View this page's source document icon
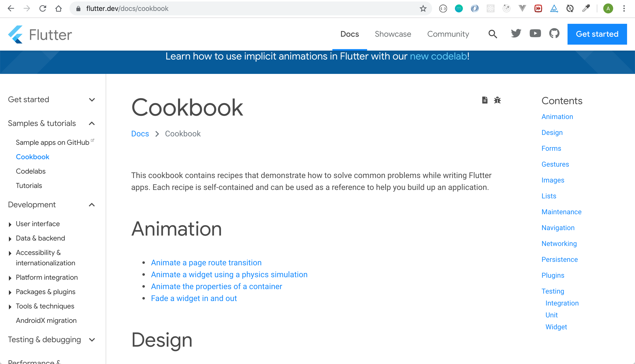This screenshot has width=635, height=364. pos(485,100)
